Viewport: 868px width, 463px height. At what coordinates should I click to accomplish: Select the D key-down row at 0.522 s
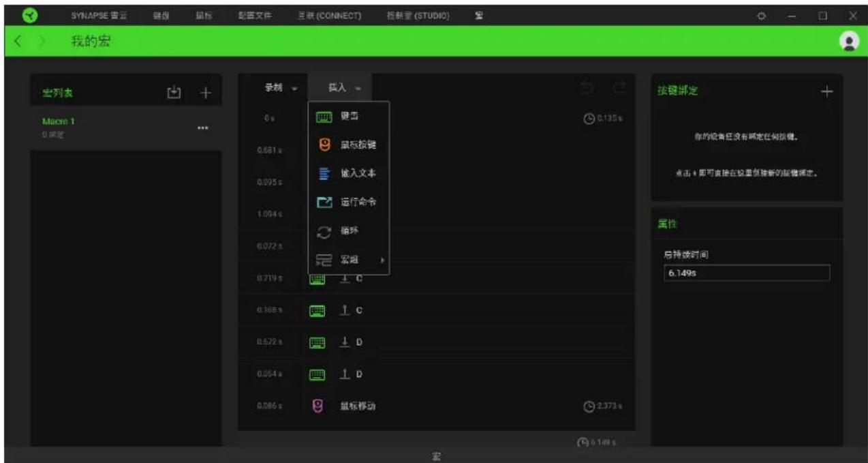436,342
